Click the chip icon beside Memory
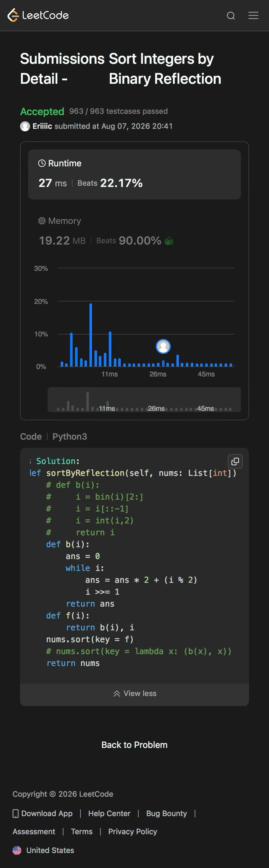The width and height of the screenshot is (269, 868). point(42,221)
